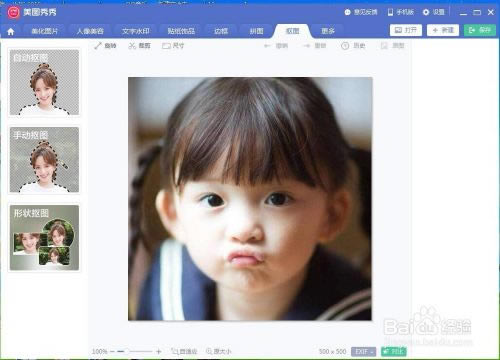This screenshot has height=360, width=500.
Task: Select the rotate (旋转) tool icon
Action: [x=98, y=46]
